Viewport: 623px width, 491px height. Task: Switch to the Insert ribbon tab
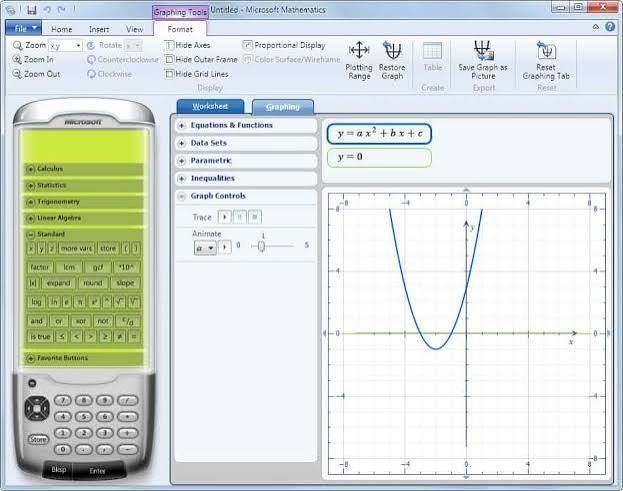(99, 29)
